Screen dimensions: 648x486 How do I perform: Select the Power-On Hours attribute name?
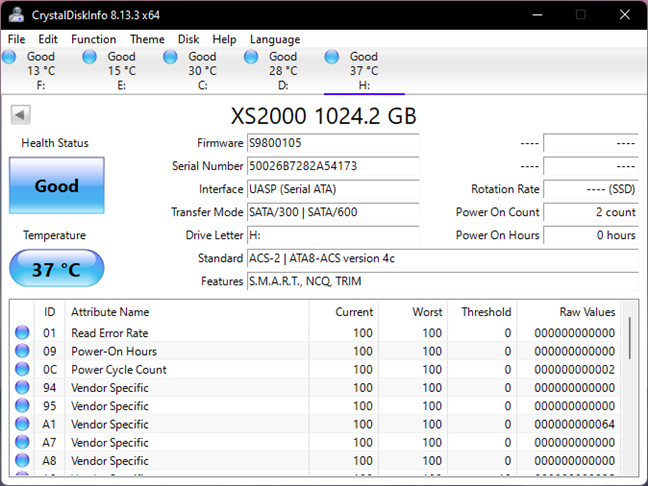click(114, 351)
